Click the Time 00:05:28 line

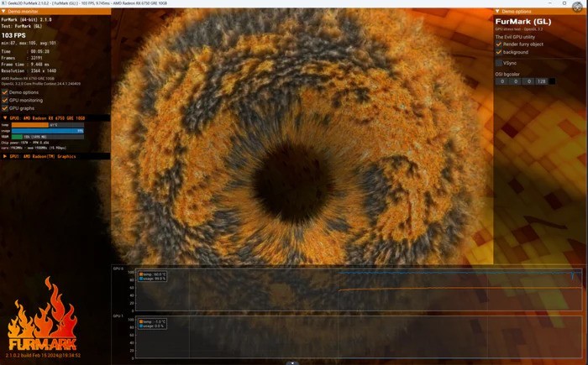(25, 51)
